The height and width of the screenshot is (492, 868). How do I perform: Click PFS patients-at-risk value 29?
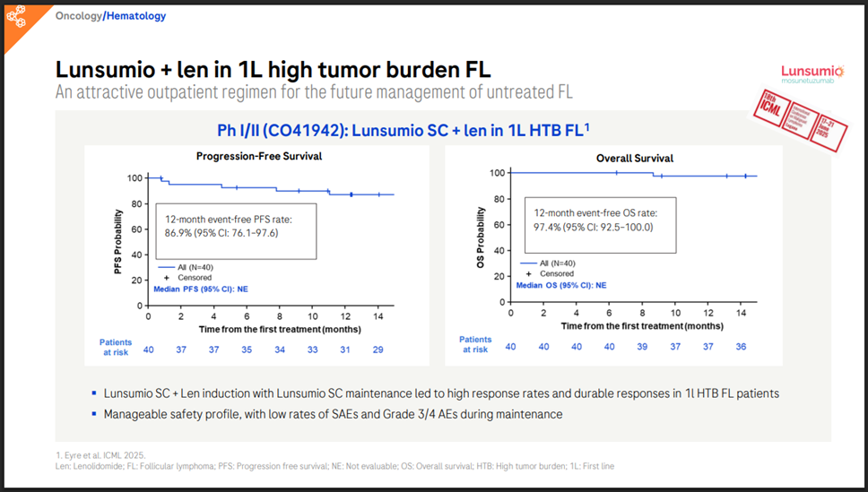coord(378,350)
